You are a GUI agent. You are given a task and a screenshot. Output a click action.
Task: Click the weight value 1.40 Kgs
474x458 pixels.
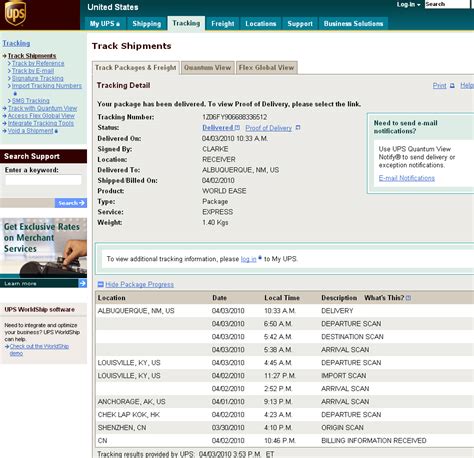pyautogui.click(x=215, y=222)
